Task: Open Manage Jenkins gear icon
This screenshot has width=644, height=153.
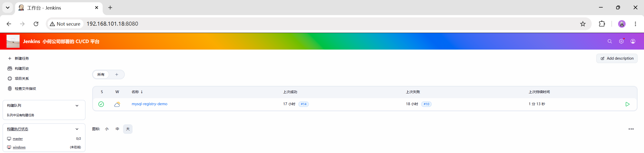Action: (x=621, y=41)
